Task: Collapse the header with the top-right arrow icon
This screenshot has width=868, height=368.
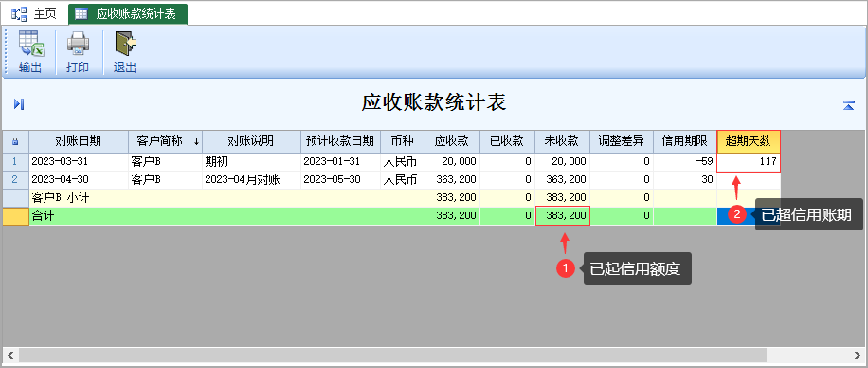Action: click(849, 104)
